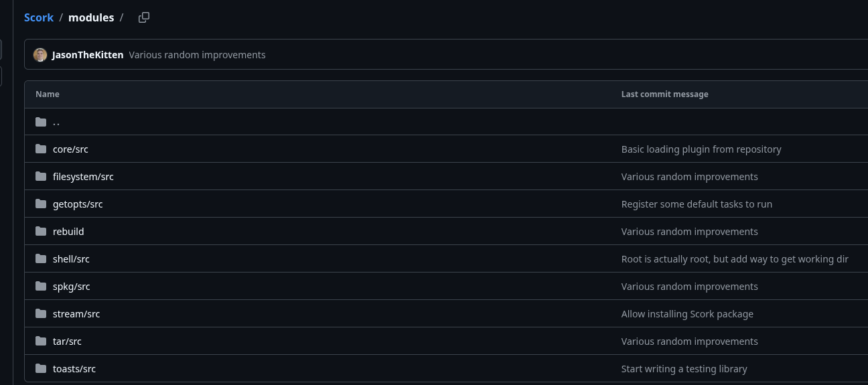Open the 'Various random improvements' latest commit

197,55
